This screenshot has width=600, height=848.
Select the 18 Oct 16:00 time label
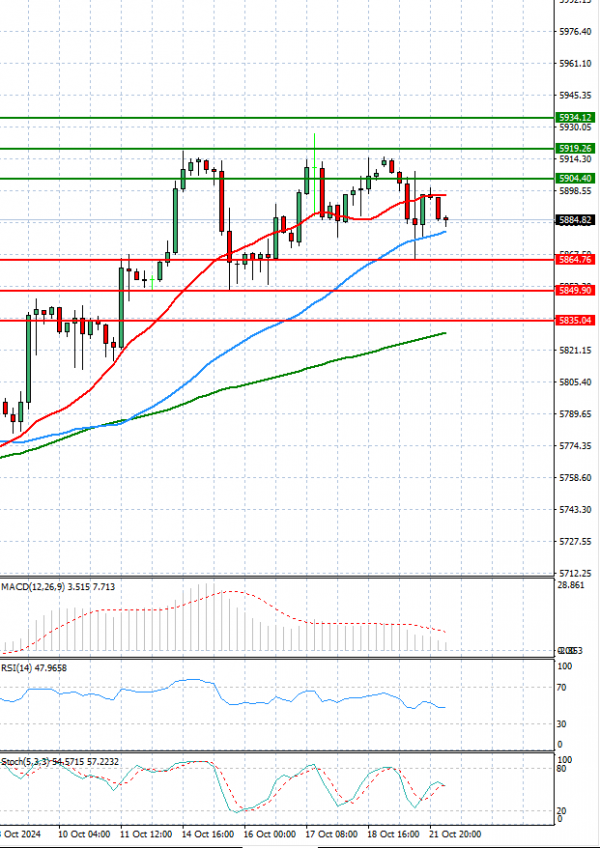click(x=393, y=834)
